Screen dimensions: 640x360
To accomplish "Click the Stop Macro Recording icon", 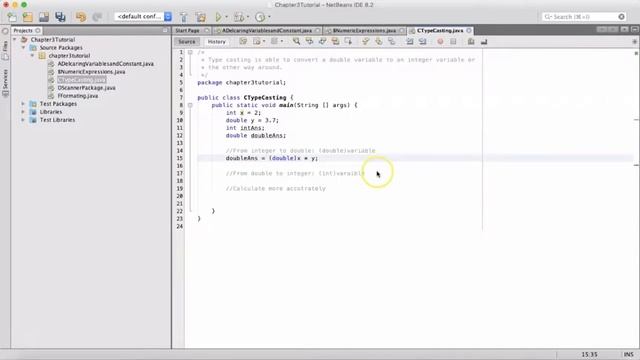I will 453,42.
